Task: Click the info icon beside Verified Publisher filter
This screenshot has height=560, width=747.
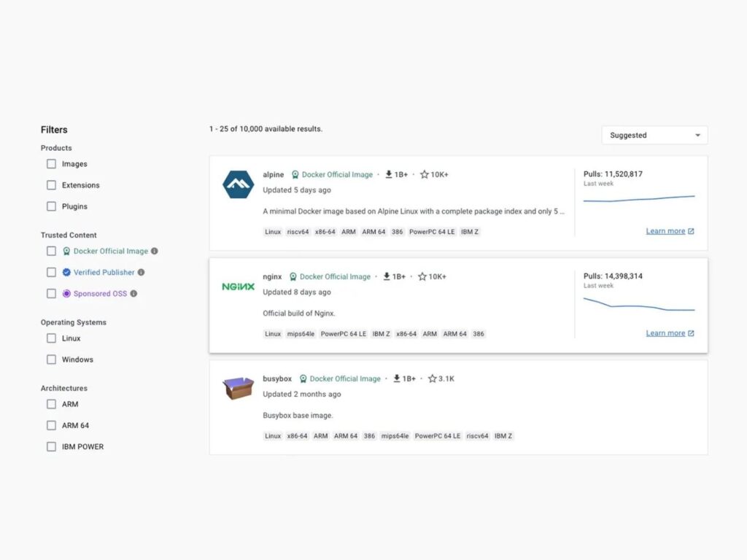Action: point(141,273)
